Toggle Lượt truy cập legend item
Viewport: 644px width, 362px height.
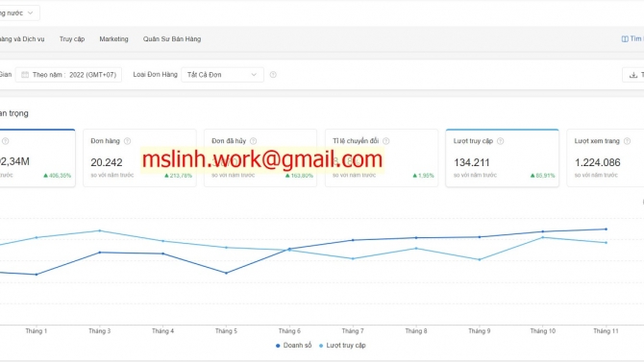click(342, 346)
